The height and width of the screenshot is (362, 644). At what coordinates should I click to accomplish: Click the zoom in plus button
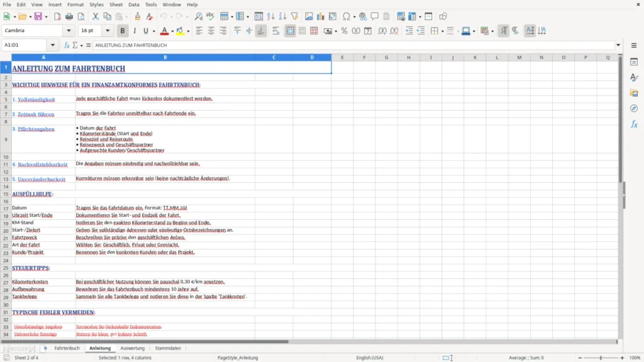click(622, 358)
